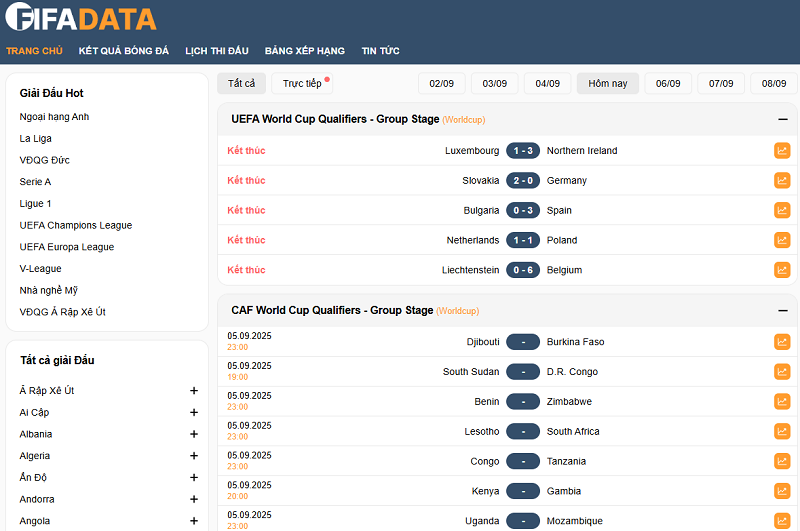This screenshot has width=800, height=531.
Task: Open stats chart for Liechtenstein vs Belgium
Action: 782,270
